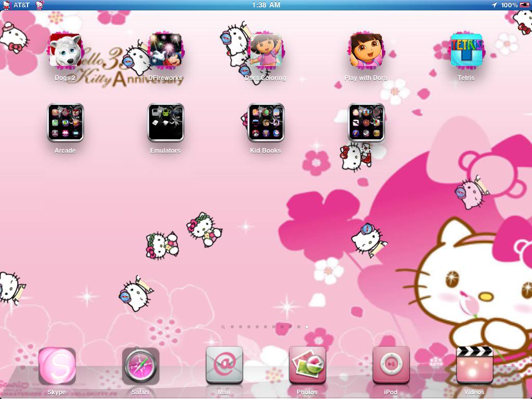Tap the 1:38 AM clock
The image size is (532, 399).
[x=266, y=5]
